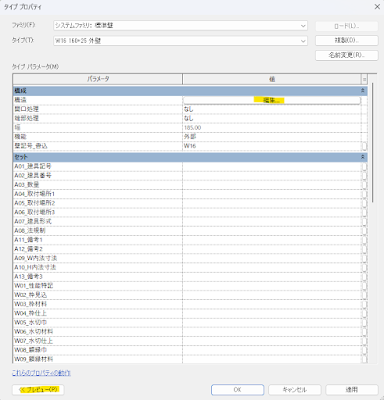Screen dimensions: 384x400
Task: Click the small button at the end of the A05 row
Action: [x=365, y=203]
